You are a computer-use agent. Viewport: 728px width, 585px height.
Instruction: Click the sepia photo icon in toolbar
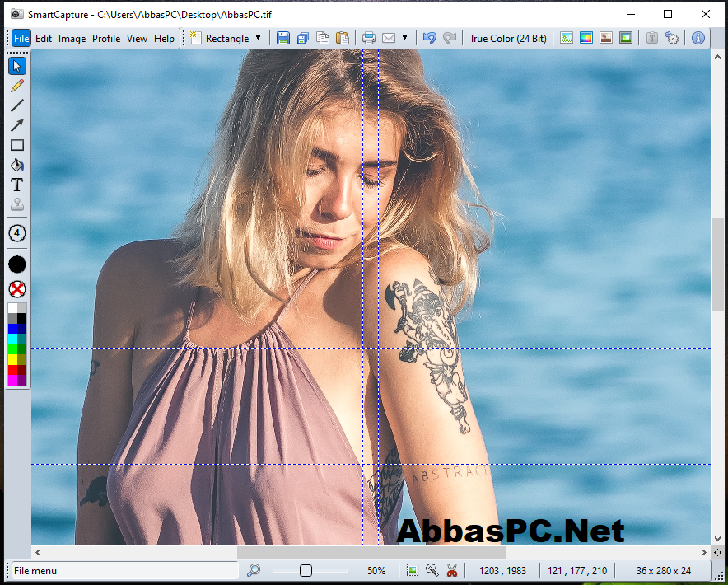pos(606,38)
